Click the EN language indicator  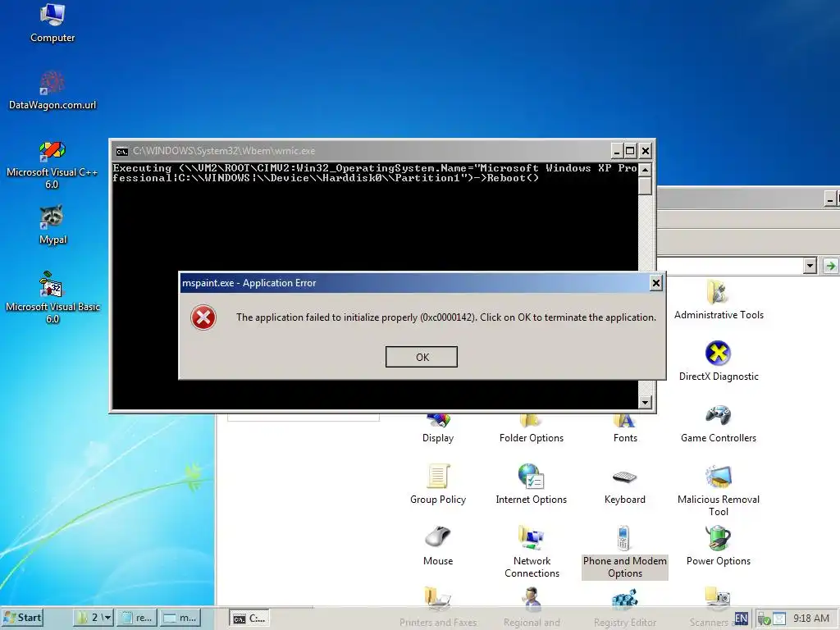tap(741, 619)
